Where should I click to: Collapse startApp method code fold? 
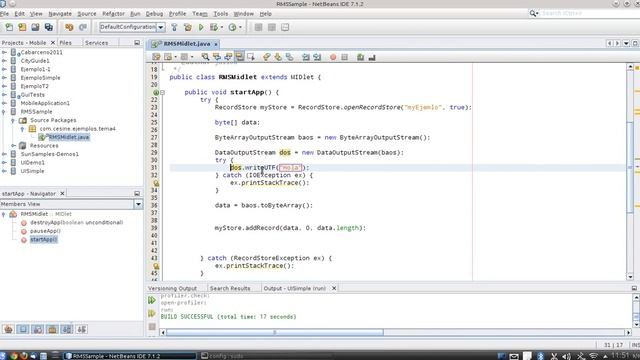(162, 93)
